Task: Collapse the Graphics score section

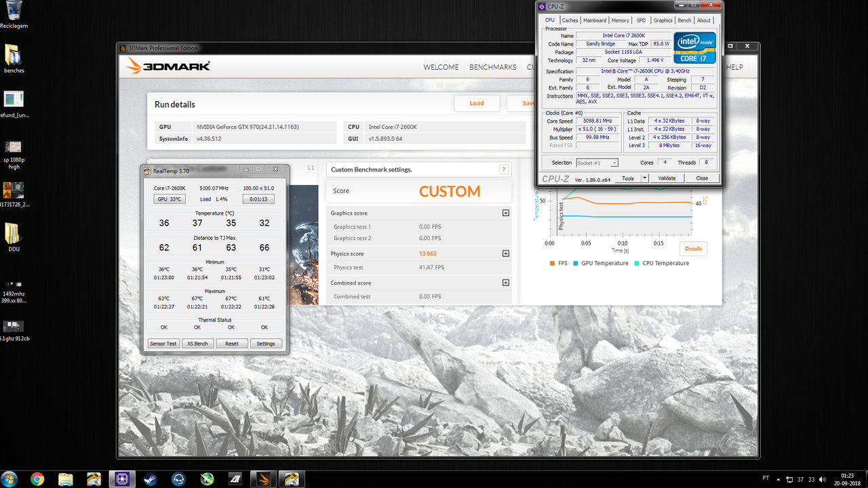Action: point(505,213)
